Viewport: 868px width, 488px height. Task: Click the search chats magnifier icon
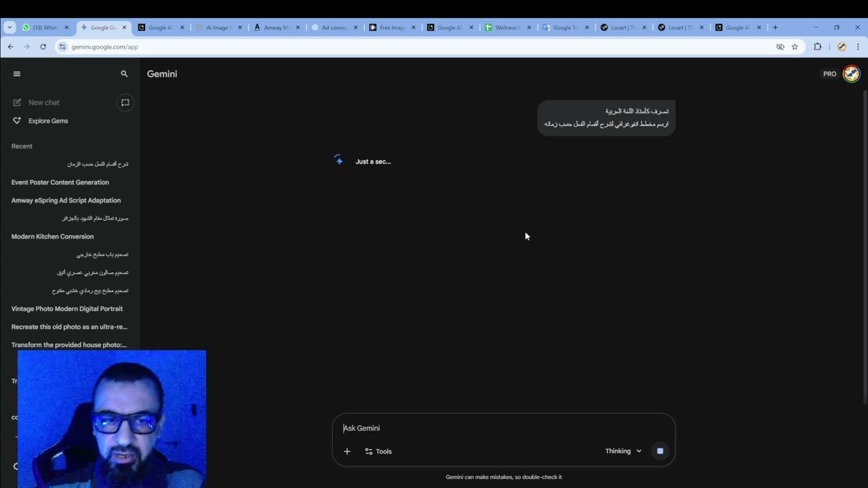click(x=124, y=74)
